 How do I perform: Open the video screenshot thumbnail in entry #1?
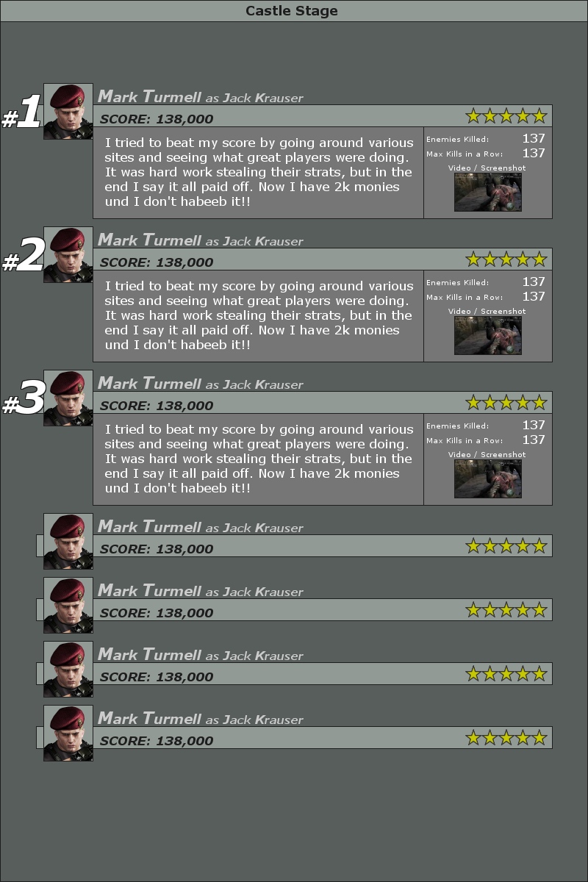click(488, 193)
